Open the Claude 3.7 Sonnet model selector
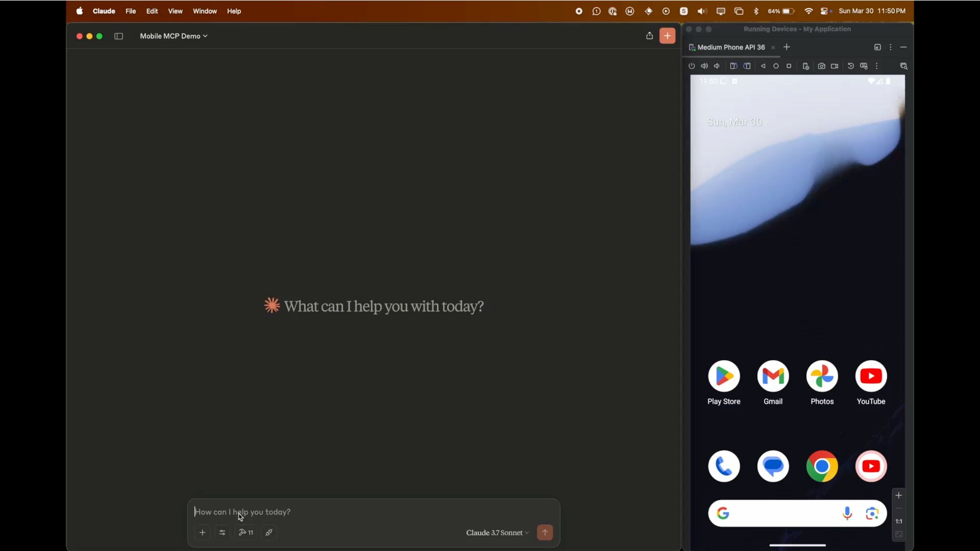 click(x=497, y=533)
